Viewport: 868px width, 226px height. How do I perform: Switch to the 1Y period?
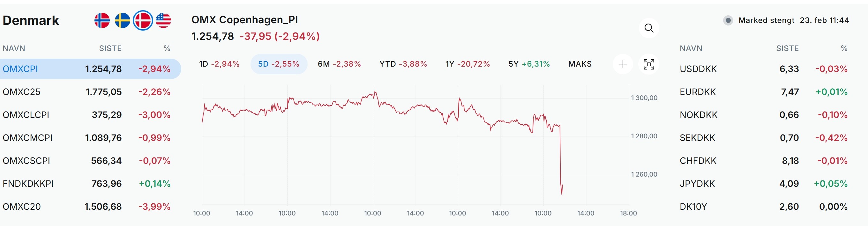(468, 64)
